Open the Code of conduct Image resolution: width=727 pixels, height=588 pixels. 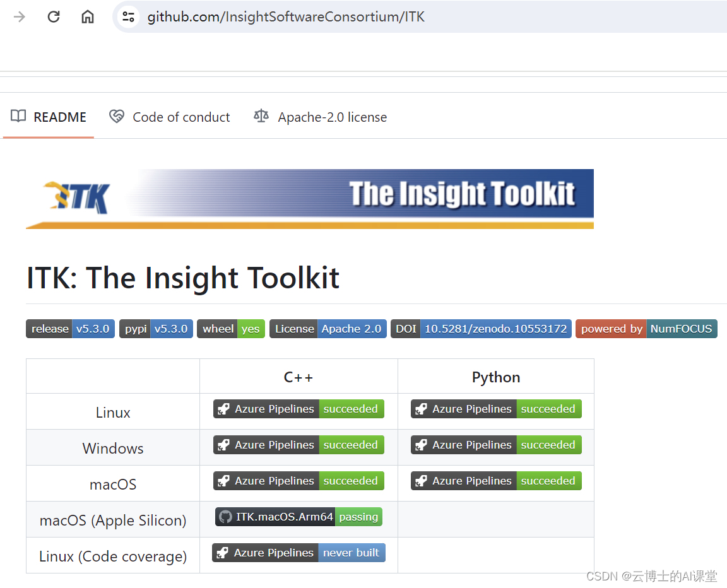pyautogui.click(x=181, y=117)
